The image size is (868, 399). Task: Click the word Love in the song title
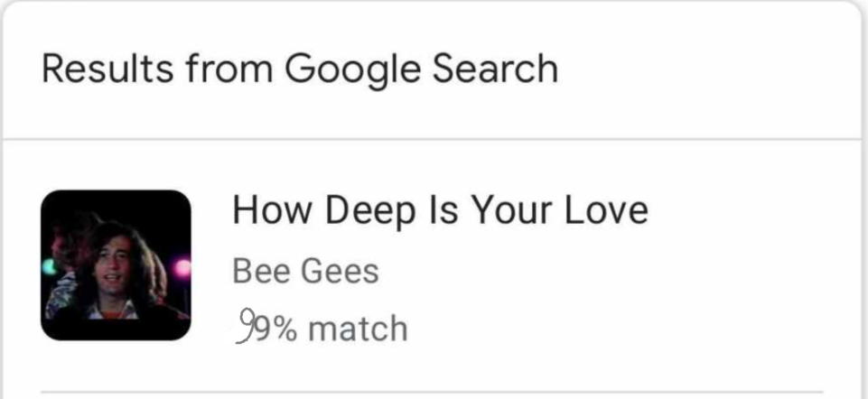(606, 210)
